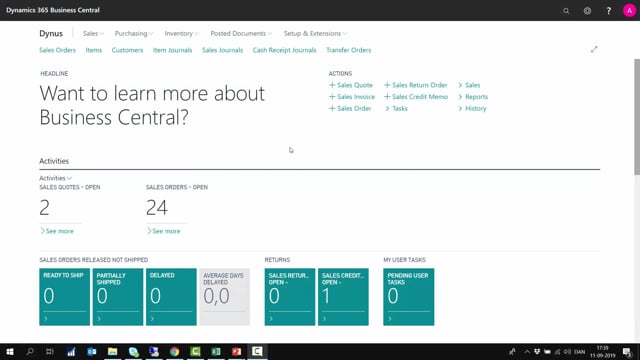Screen dimensions: 640x360
Task: Click the plus icon beside Sales Order
Action: point(332,108)
